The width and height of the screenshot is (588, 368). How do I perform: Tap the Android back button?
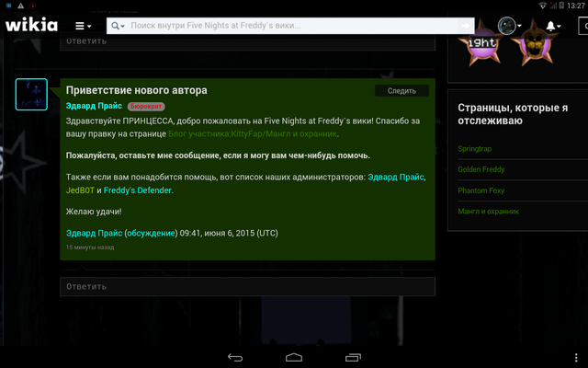coord(235,358)
